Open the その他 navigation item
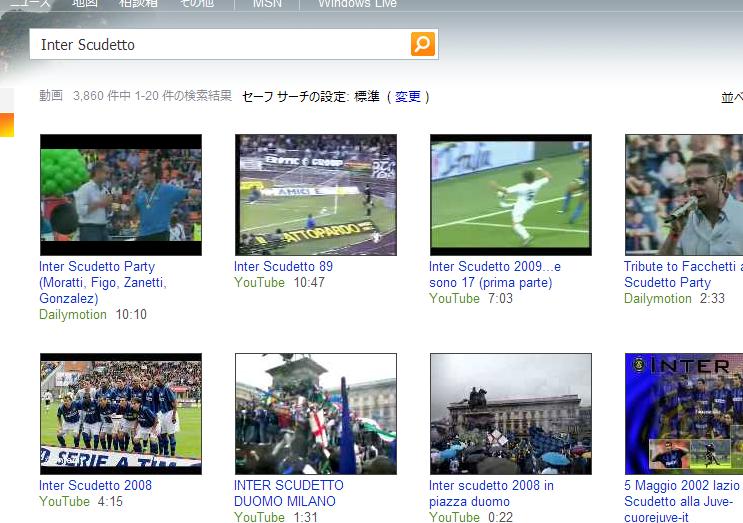The width and height of the screenshot is (743, 523). [197, 4]
